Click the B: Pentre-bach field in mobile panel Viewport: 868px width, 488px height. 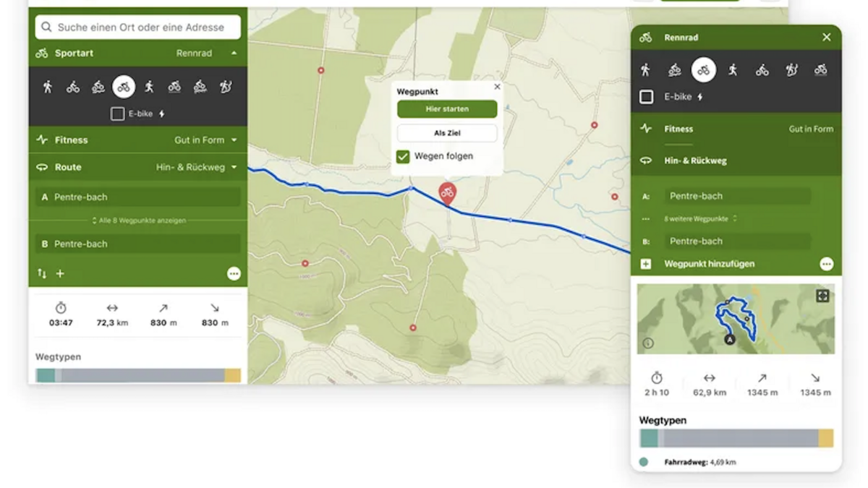pyautogui.click(x=738, y=241)
